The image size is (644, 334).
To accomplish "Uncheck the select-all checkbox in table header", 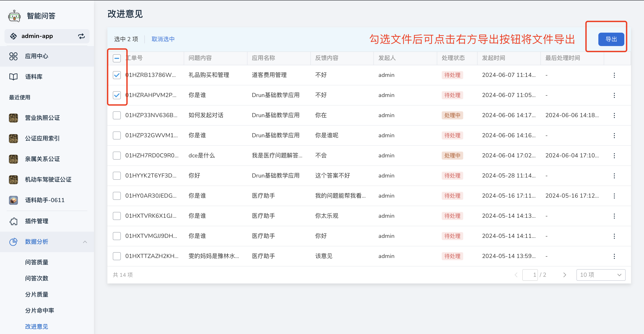I will (x=117, y=58).
